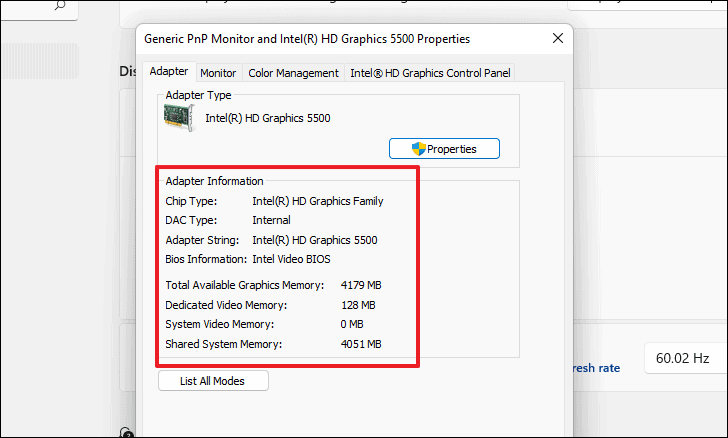
Task: Click the Adapter Information group label
Action: point(214,181)
